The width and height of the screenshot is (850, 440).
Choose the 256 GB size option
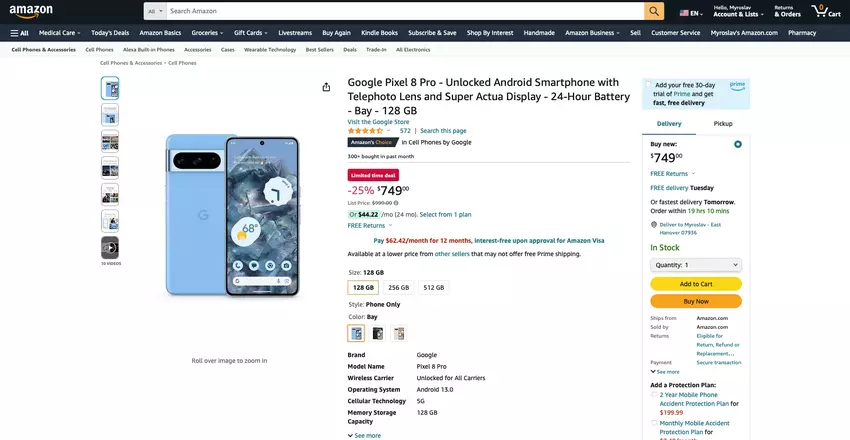click(x=398, y=287)
